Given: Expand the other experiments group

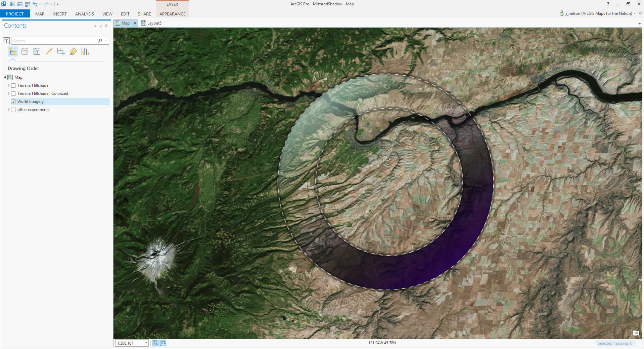Looking at the screenshot, I should [9, 110].
